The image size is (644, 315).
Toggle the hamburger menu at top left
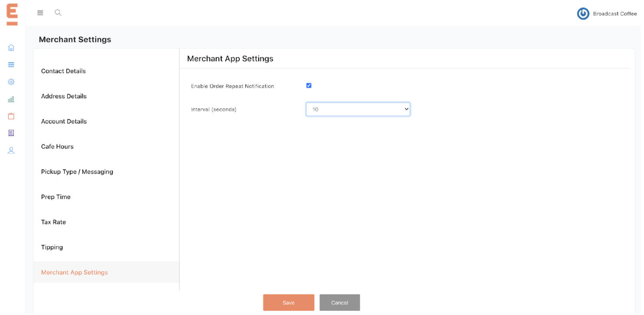coord(40,13)
